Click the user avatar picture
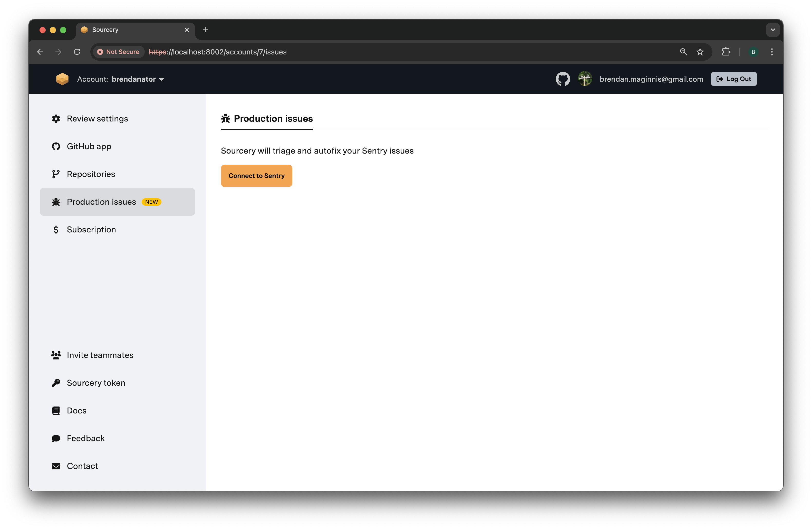This screenshot has width=812, height=529. click(x=585, y=79)
